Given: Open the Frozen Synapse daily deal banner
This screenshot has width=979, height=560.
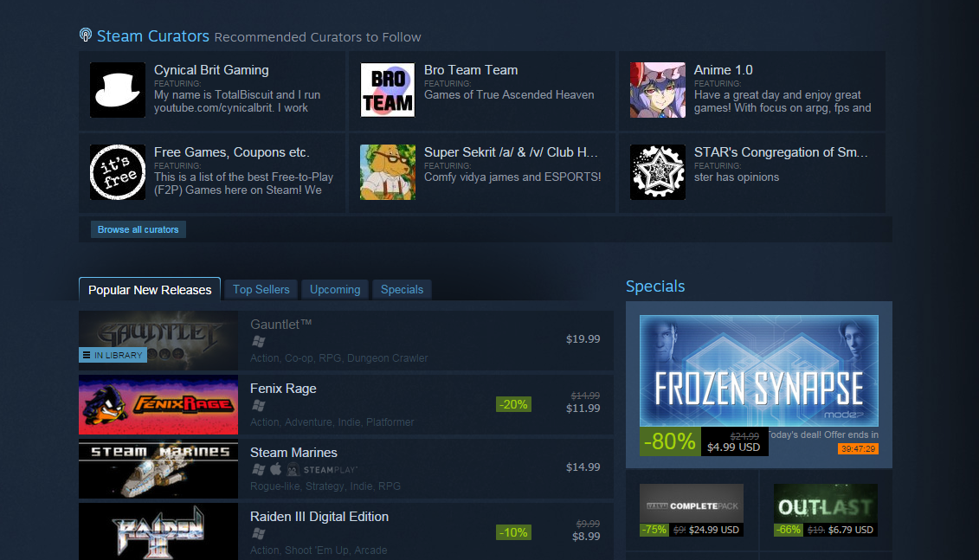Looking at the screenshot, I should coord(758,370).
